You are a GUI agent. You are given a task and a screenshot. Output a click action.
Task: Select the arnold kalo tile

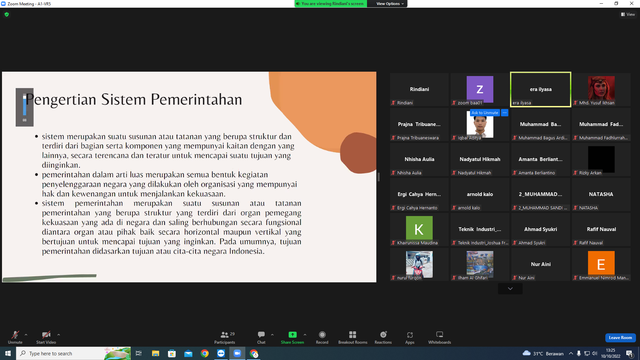(480, 195)
